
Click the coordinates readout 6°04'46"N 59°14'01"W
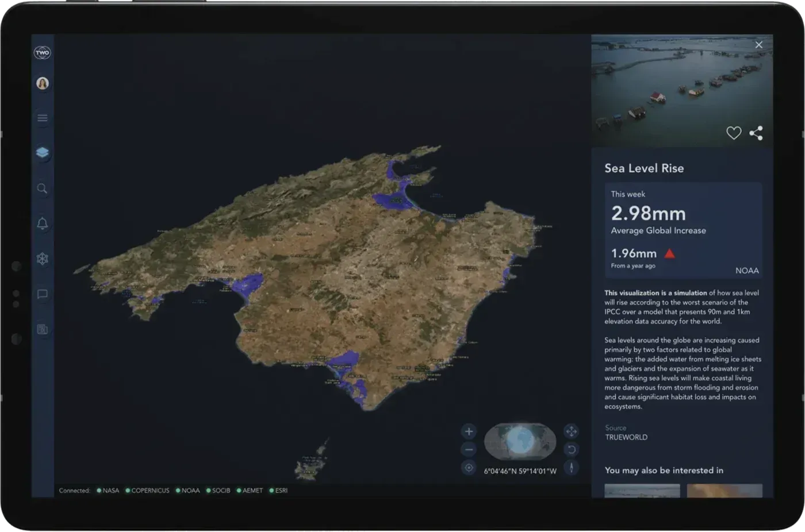pyautogui.click(x=520, y=471)
